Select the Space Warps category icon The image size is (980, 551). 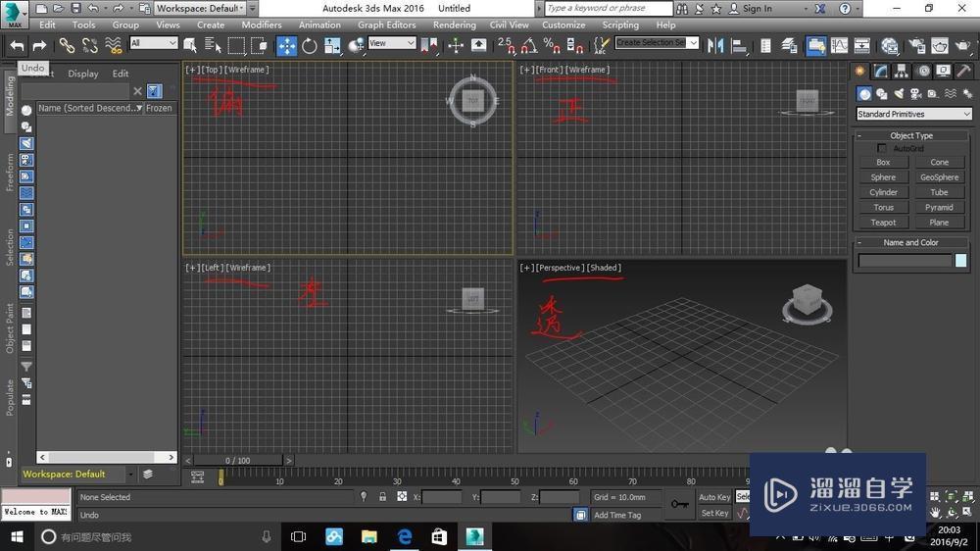[x=951, y=94]
